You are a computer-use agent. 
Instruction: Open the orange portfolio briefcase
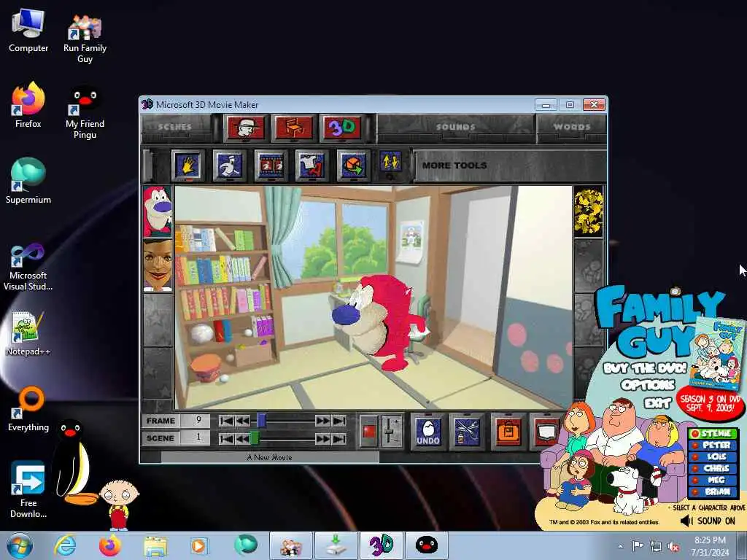point(508,432)
